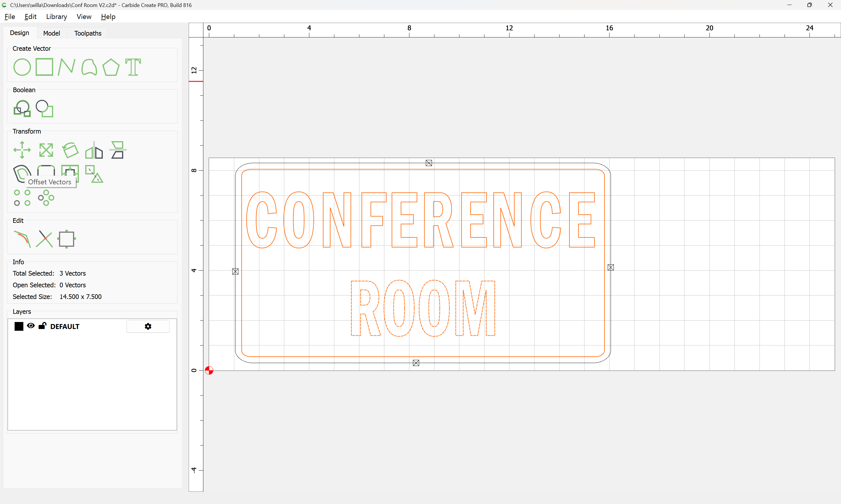Image resolution: width=841 pixels, height=504 pixels.
Task: Switch to the Toolpaths tab
Action: click(x=88, y=33)
